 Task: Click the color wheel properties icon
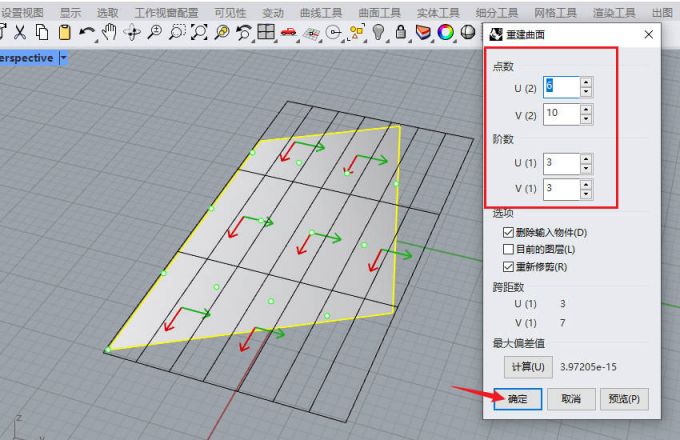445,32
